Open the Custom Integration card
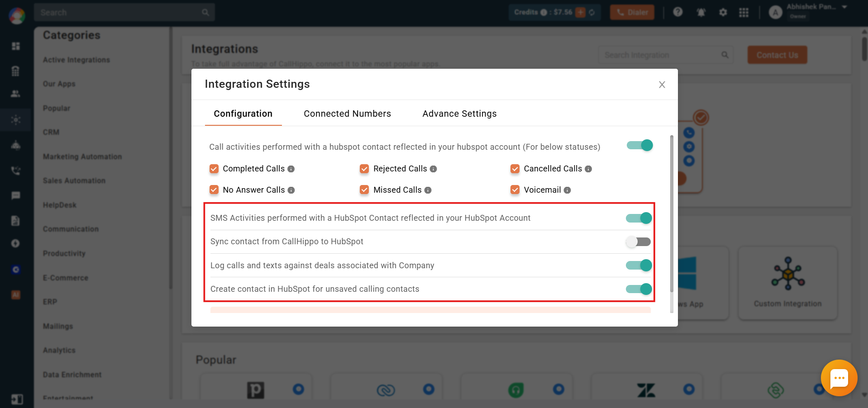This screenshot has height=408, width=868. click(788, 283)
